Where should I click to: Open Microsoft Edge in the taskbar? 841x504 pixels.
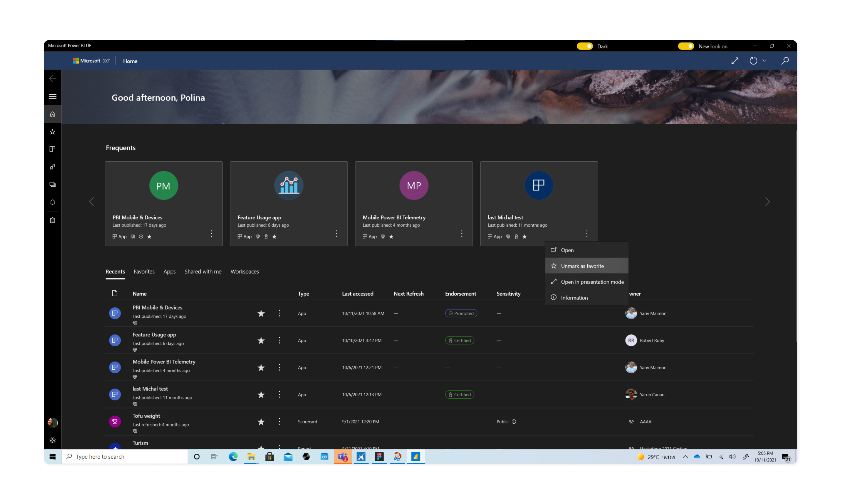point(233,457)
